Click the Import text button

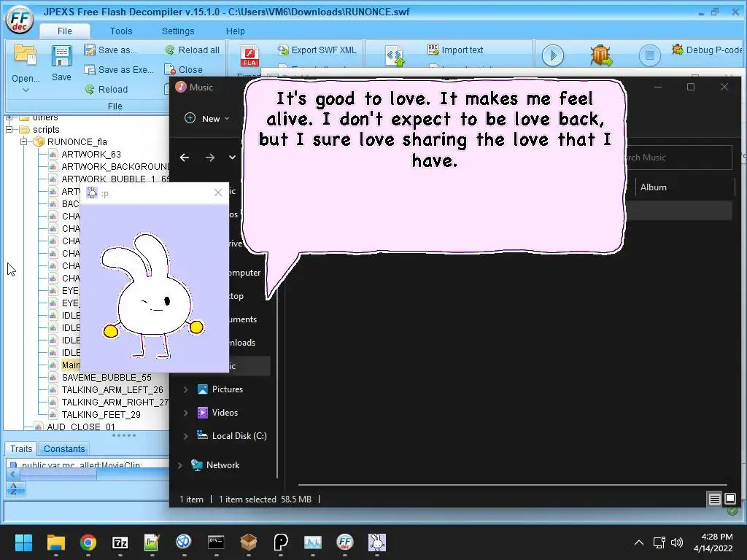[x=455, y=50]
